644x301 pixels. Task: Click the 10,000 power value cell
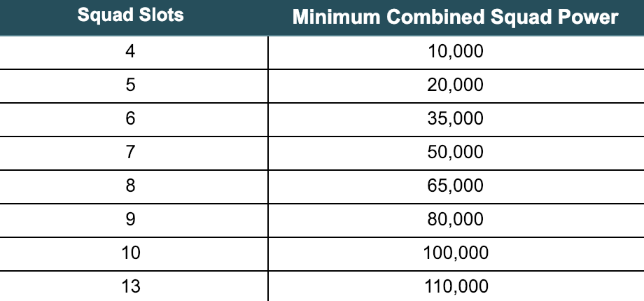coord(456,52)
